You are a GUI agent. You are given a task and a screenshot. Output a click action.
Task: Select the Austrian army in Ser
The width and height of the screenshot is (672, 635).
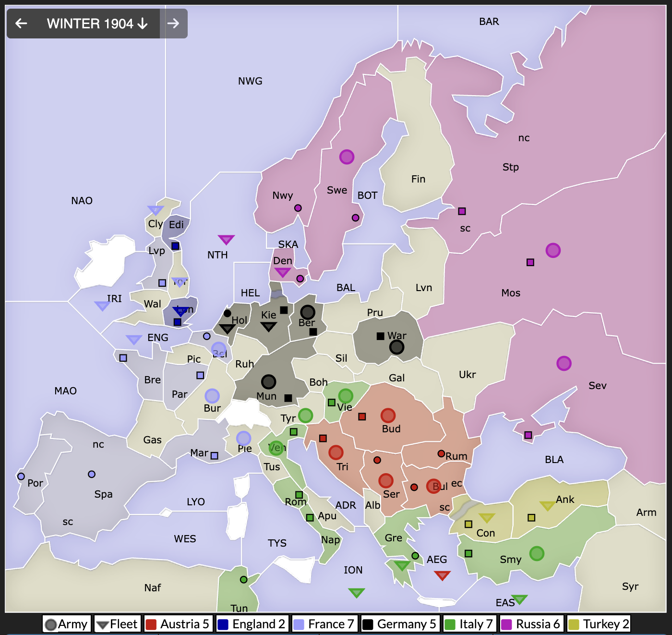pyautogui.click(x=386, y=480)
